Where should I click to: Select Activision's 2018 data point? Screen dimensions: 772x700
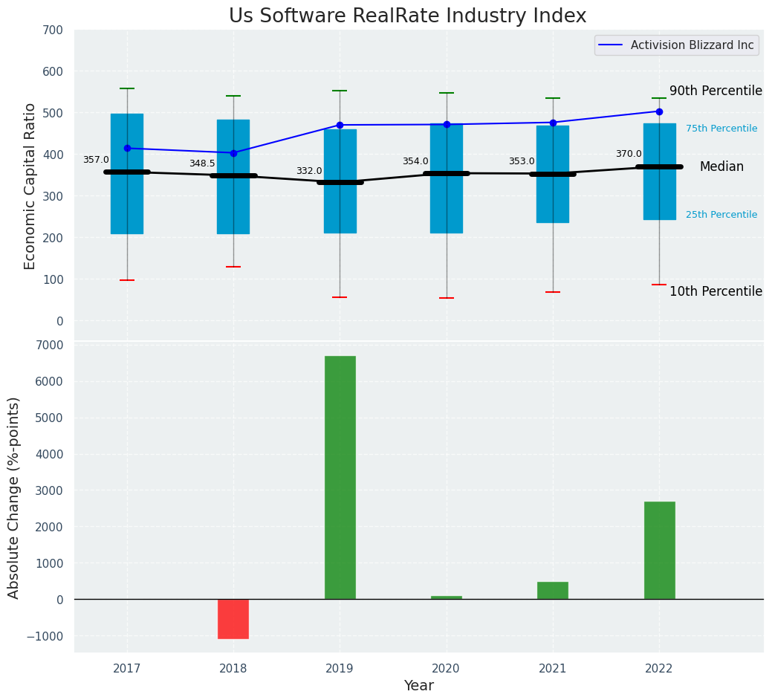point(233,153)
